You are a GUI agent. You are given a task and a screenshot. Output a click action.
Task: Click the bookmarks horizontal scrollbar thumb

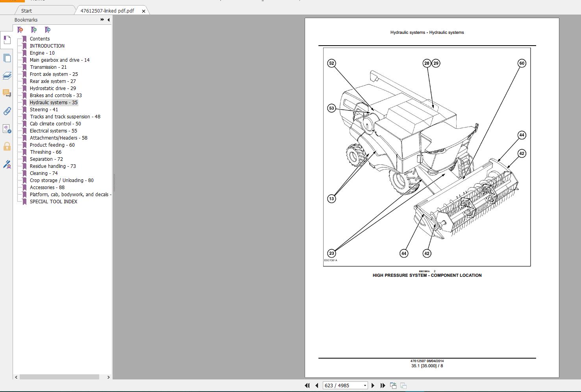(59, 377)
